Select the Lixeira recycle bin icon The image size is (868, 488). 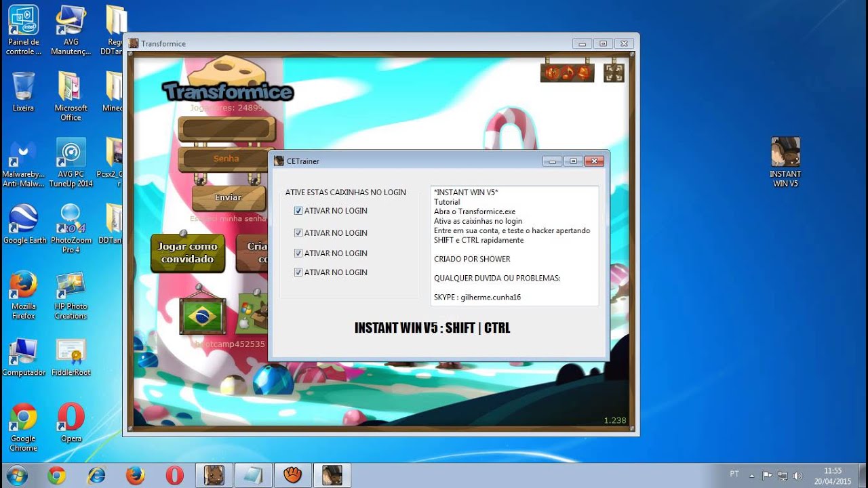(24, 91)
